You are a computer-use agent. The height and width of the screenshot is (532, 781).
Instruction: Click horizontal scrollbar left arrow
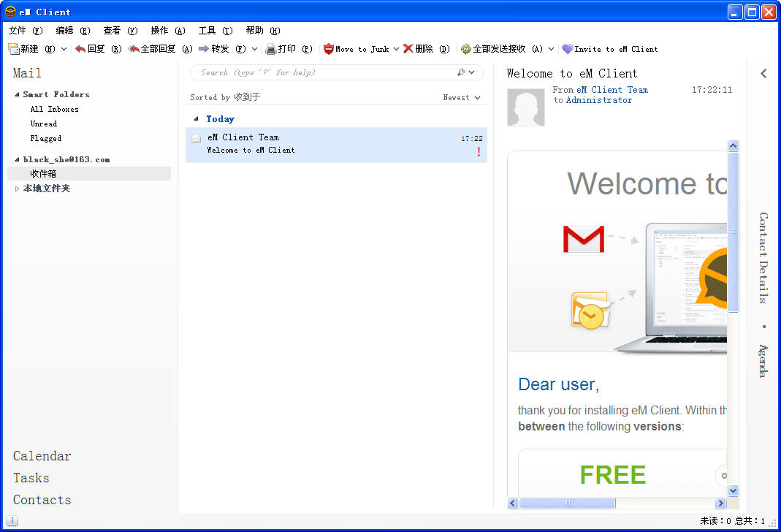click(513, 503)
